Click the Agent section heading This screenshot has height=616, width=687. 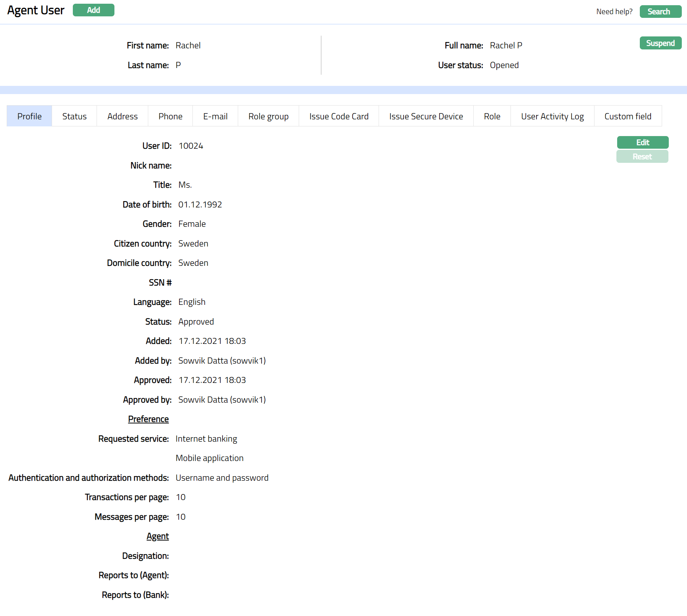(x=158, y=536)
